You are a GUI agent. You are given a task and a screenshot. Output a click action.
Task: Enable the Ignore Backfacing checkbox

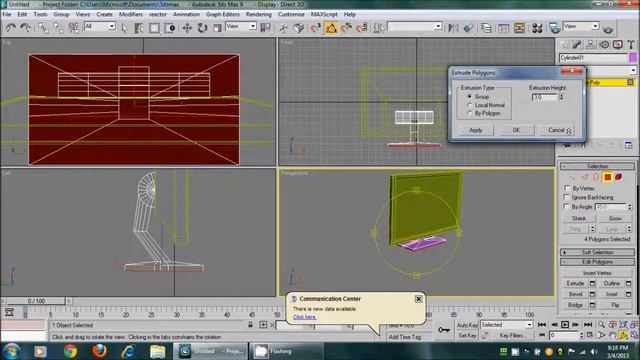[567, 197]
